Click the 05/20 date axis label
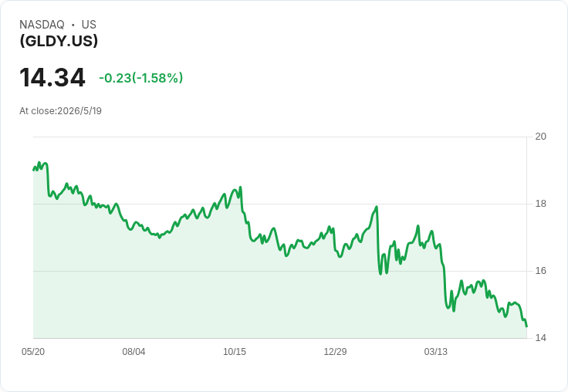The image size is (568, 392). pos(33,352)
